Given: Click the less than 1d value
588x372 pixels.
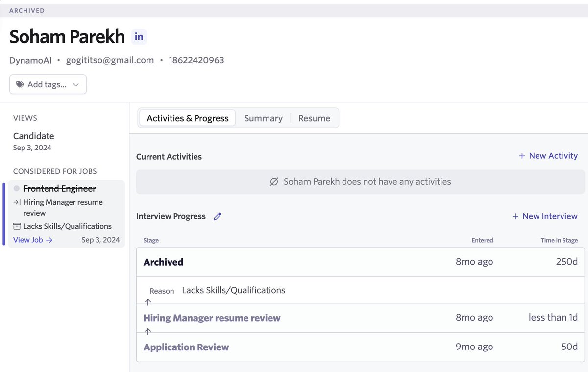Looking at the screenshot, I should (553, 317).
